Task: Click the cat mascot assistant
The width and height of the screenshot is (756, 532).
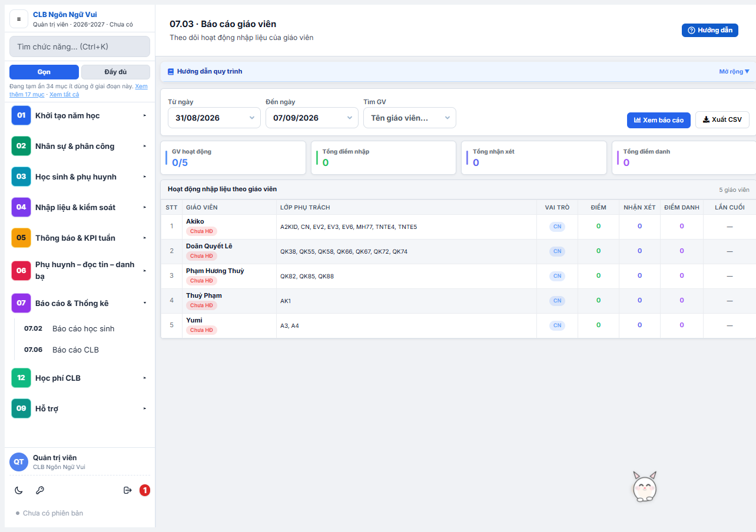Action: click(x=645, y=487)
